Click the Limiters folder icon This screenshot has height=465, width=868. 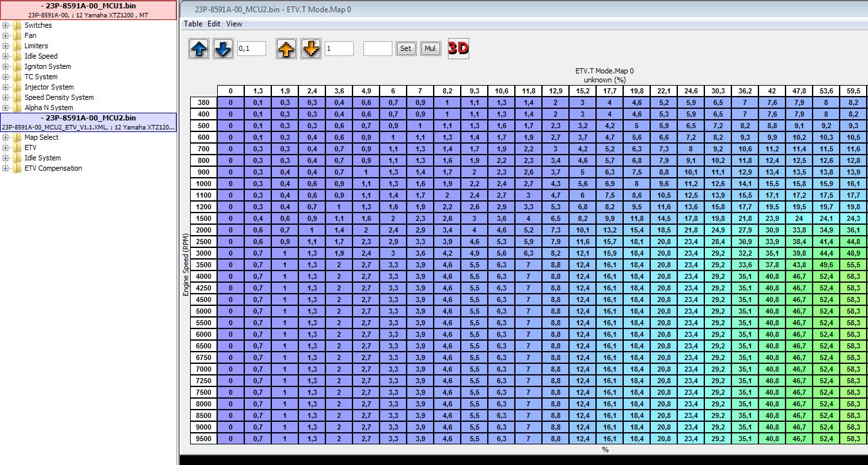pos(17,46)
